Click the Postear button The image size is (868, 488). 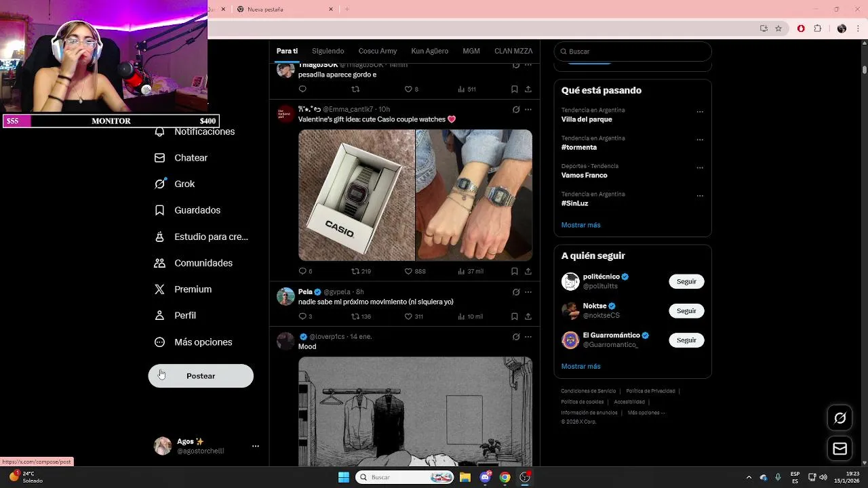pos(201,376)
